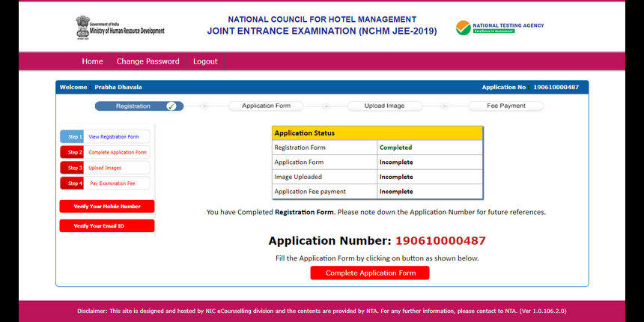
Task: Select Logout from the navigation bar
Action: point(205,61)
